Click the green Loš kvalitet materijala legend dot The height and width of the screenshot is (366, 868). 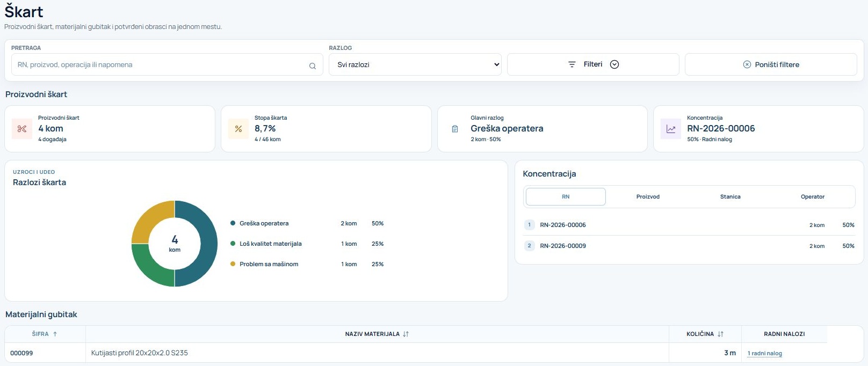tap(233, 244)
